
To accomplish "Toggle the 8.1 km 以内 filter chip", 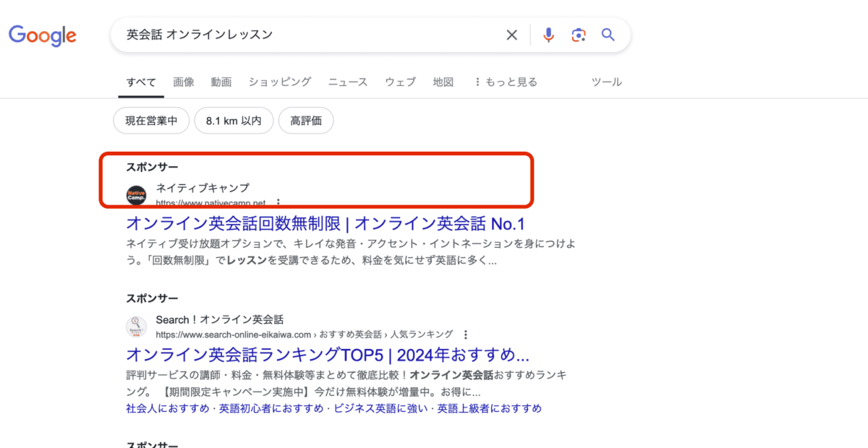I will 233,121.
